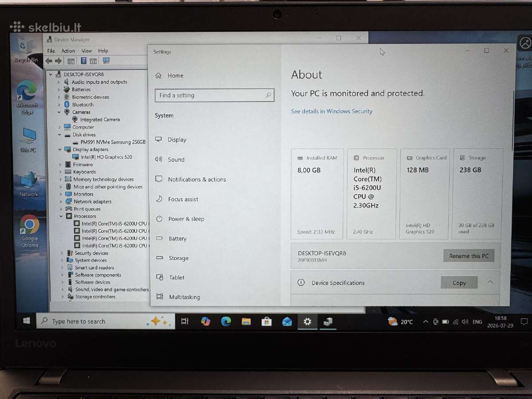The height and width of the screenshot is (399, 532).
Task: Expand the Network adapters node
Action: pos(61,202)
